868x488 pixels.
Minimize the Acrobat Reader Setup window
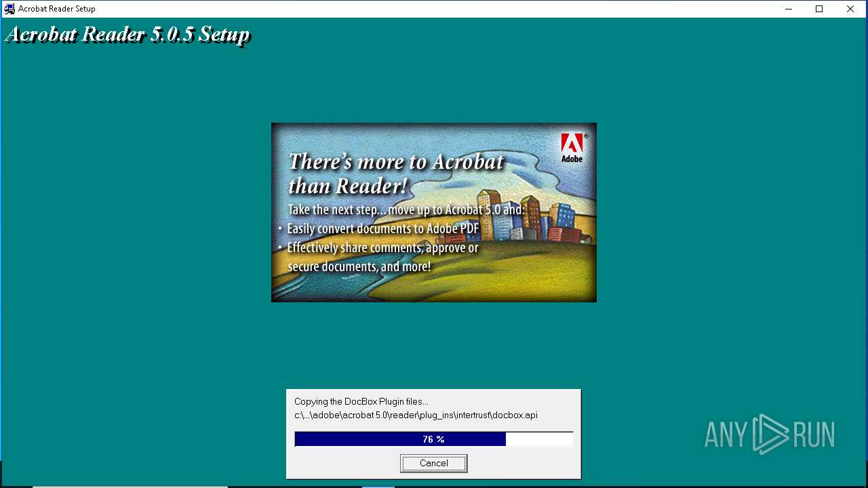coord(789,9)
